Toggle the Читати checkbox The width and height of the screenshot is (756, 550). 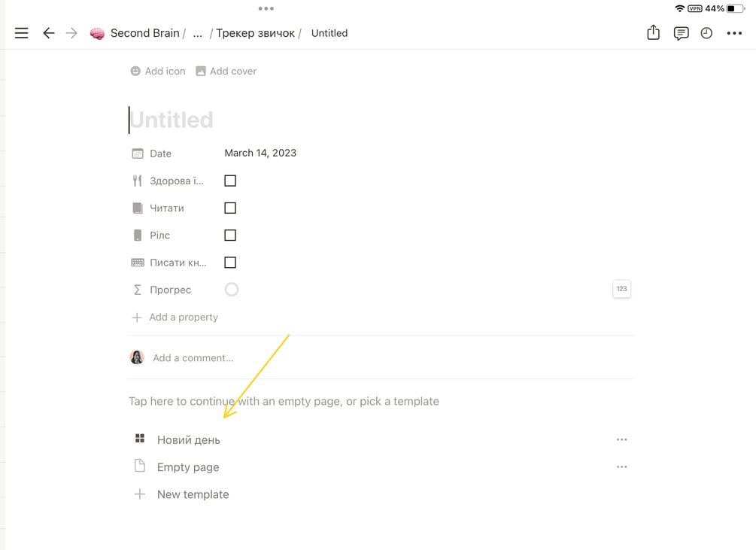230,208
